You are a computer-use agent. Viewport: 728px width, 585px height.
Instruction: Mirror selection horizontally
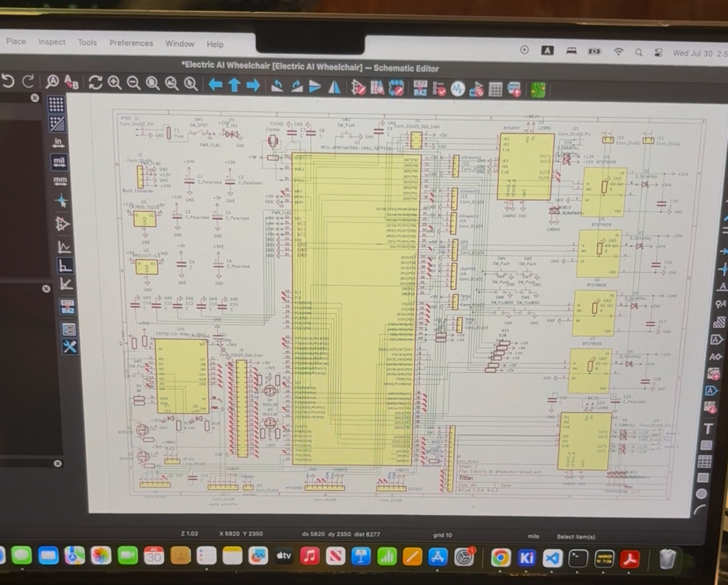334,86
